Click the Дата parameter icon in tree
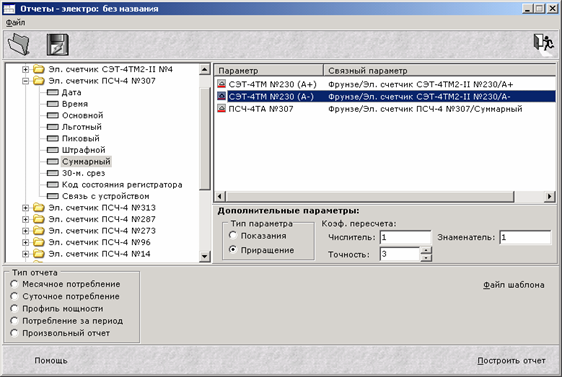Image resolution: width=562 pixels, height=377 pixels. (53, 92)
